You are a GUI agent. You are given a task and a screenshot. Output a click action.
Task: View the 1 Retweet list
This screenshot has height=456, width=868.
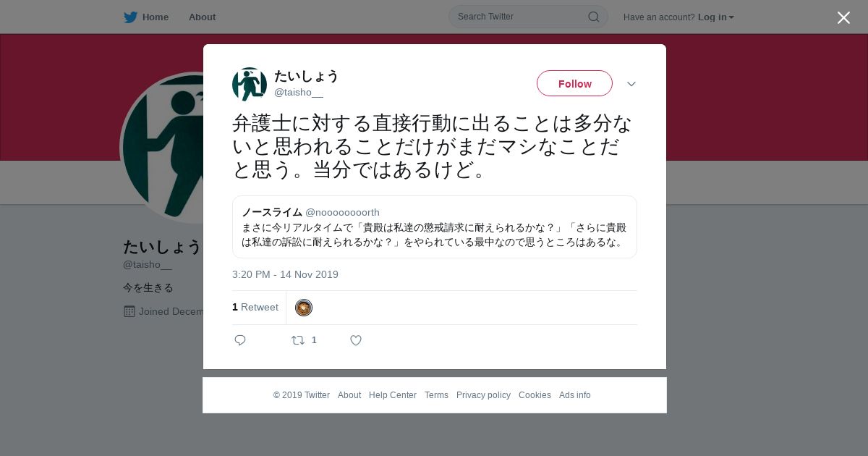[x=255, y=307]
